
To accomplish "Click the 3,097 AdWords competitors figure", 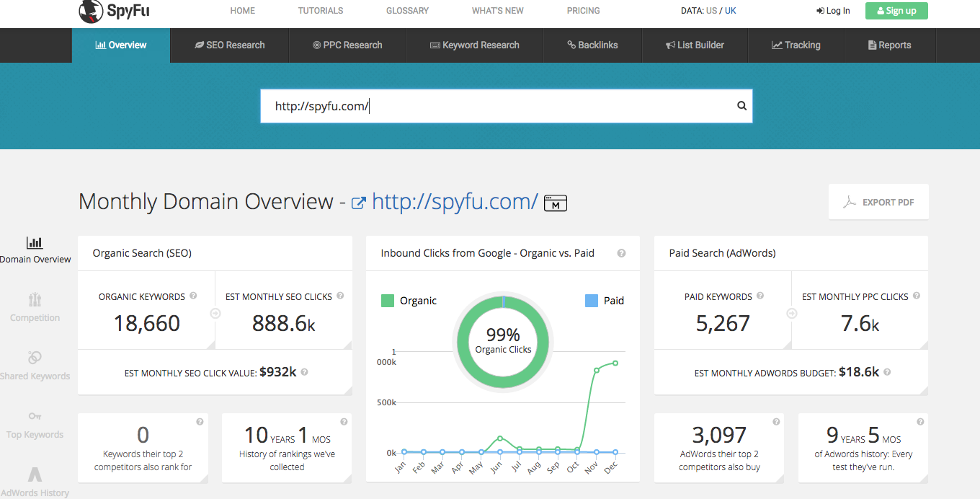I will coord(719,435).
